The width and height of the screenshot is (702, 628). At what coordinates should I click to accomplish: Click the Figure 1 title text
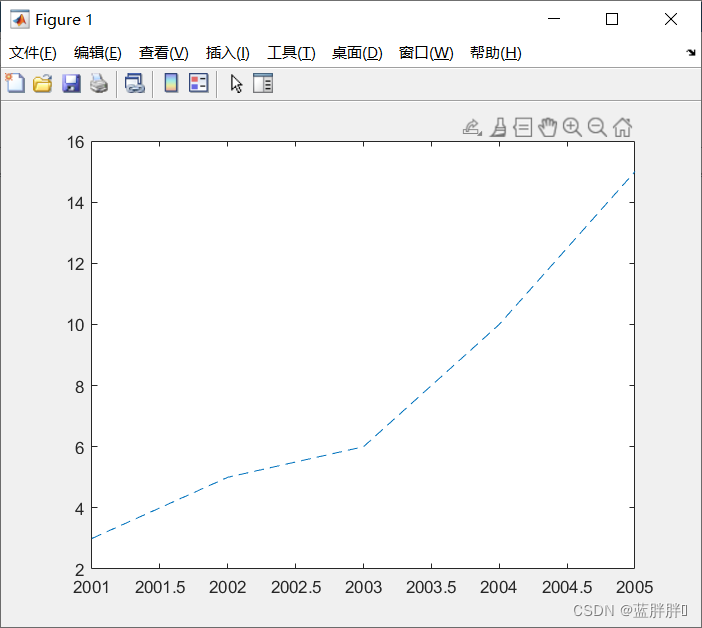tap(64, 20)
